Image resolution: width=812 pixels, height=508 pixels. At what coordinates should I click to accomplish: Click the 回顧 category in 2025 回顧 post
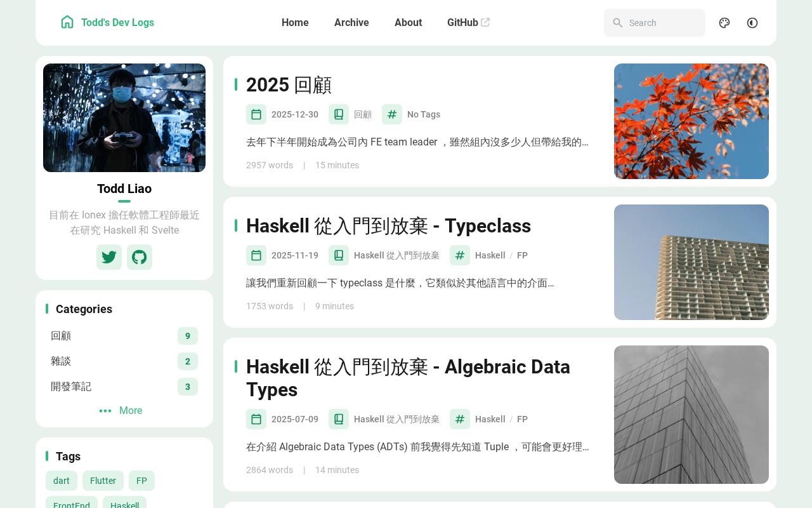[363, 114]
